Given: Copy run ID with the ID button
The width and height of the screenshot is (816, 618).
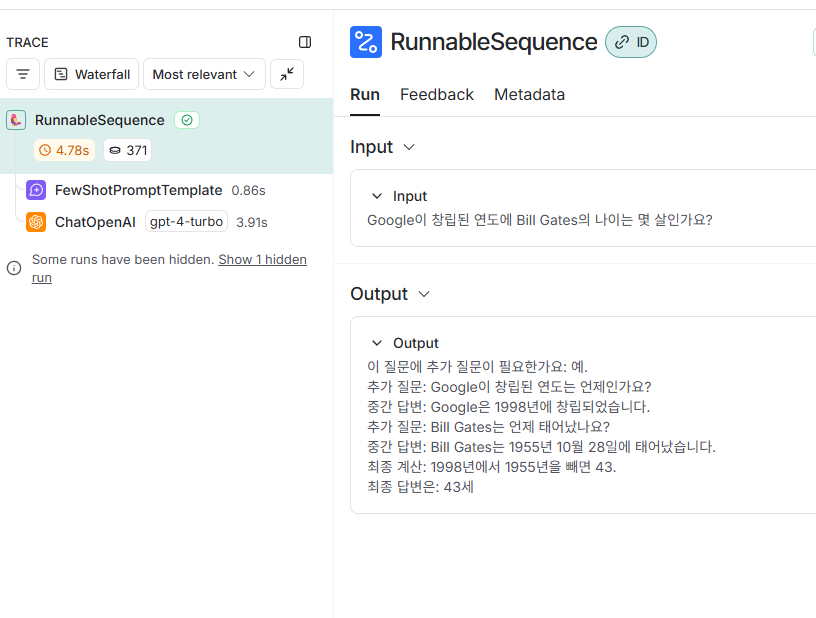Looking at the screenshot, I should (x=631, y=42).
